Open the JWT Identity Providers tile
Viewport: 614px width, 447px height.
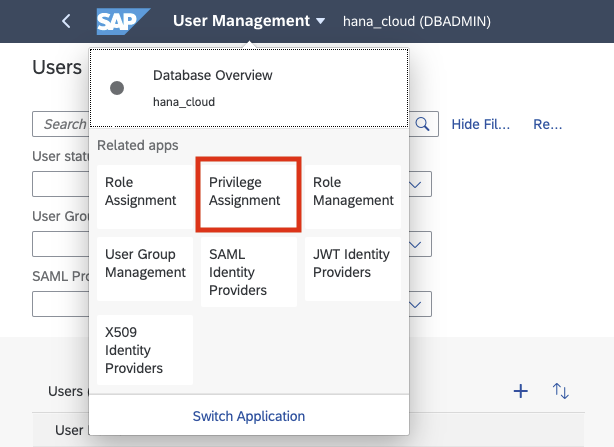[353, 269]
